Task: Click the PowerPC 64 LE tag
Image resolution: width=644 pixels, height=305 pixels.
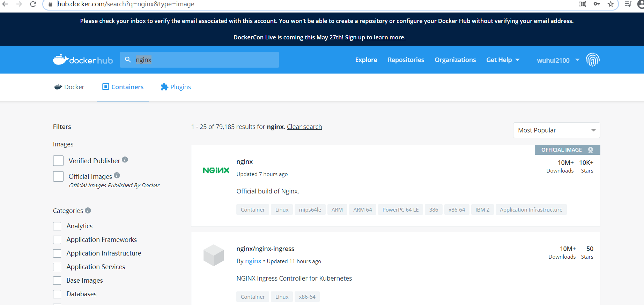Action: [400, 210]
